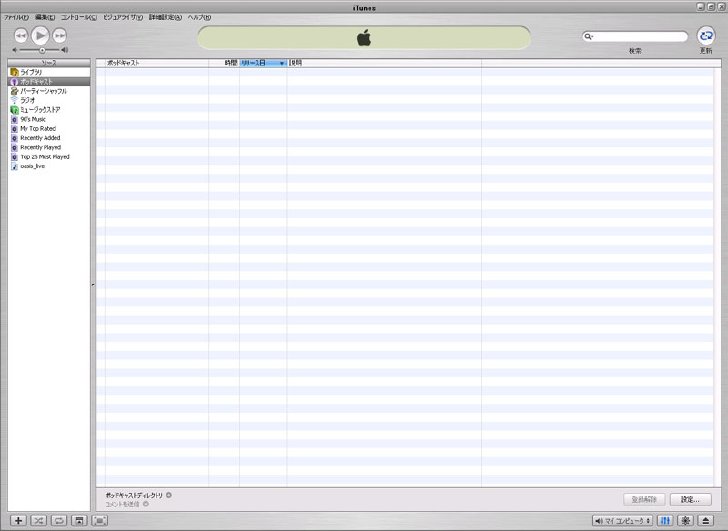This screenshot has width=728, height=531.
Task: Select the Top 25 Most Played playlist
Action: pos(49,157)
